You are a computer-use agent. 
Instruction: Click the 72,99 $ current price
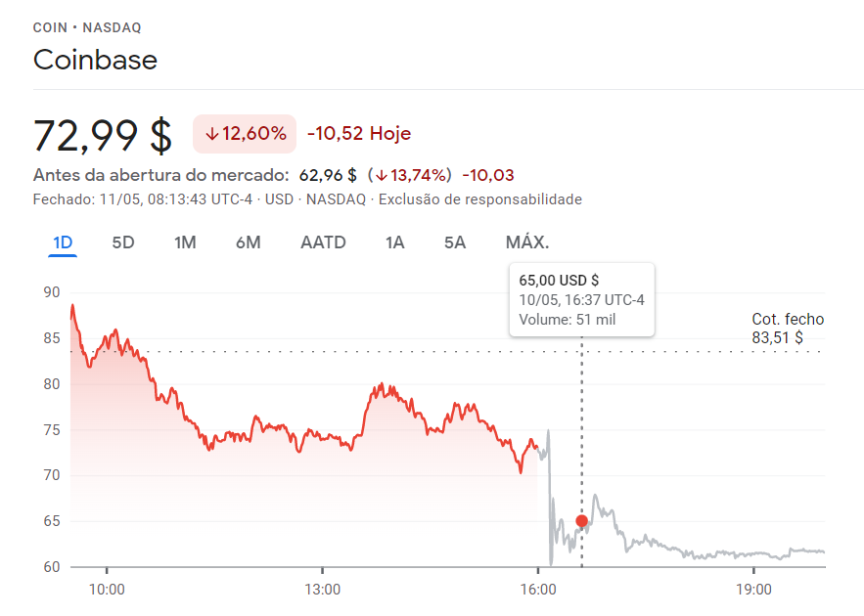click(103, 135)
